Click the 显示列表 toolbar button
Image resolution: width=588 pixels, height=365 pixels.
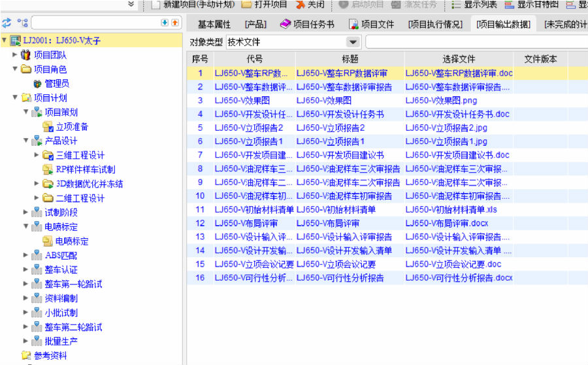coord(474,5)
